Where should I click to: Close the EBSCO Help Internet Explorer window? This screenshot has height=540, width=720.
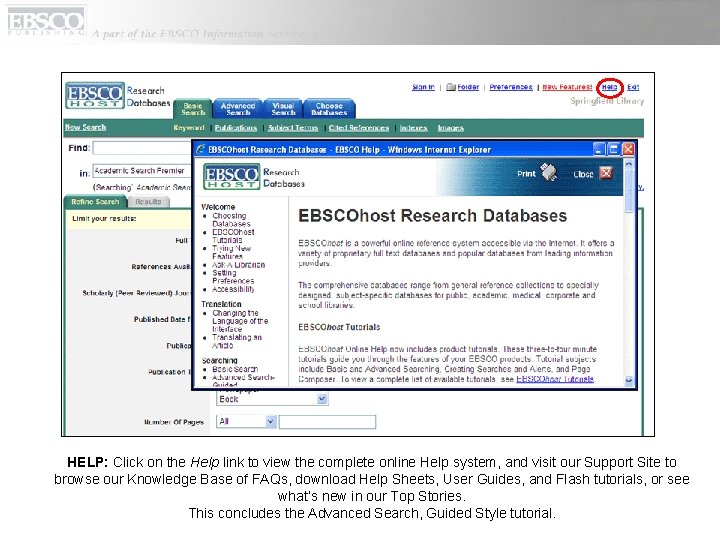click(x=628, y=149)
